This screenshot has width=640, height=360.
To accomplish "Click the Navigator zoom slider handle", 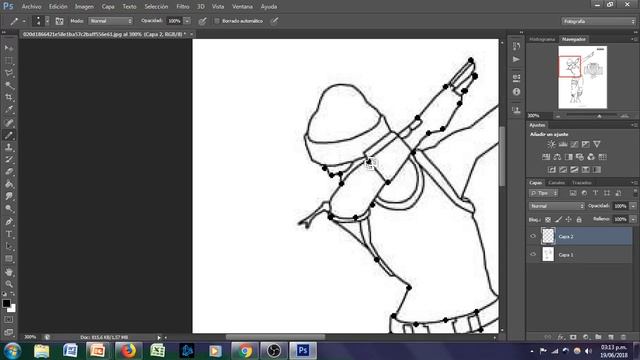I will pyautogui.click(x=599, y=116).
